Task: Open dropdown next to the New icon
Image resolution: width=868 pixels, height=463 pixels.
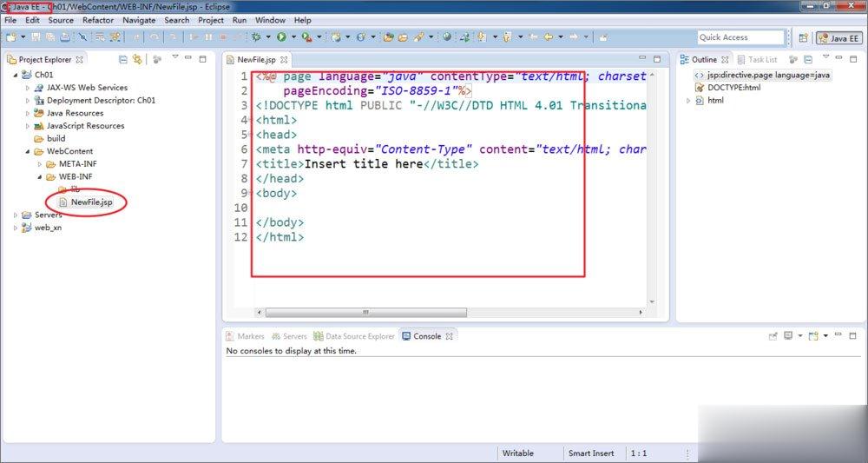Action: [x=23, y=37]
